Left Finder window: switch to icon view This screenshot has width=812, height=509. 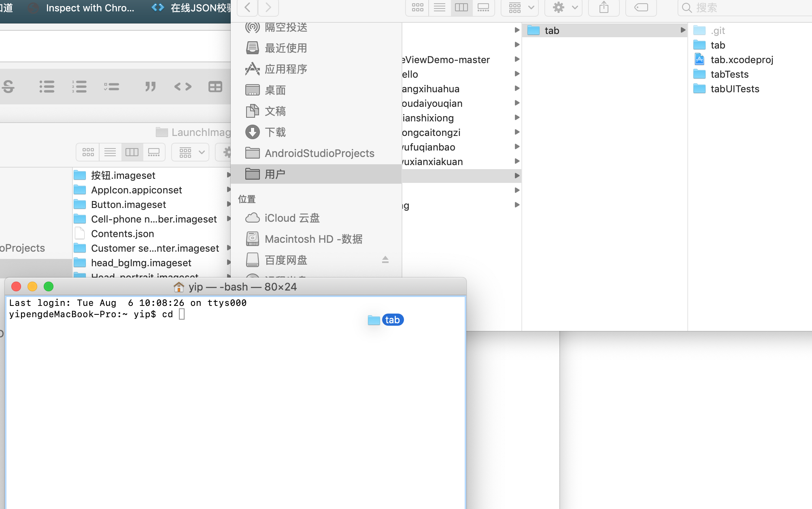pyautogui.click(x=88, y=152)
